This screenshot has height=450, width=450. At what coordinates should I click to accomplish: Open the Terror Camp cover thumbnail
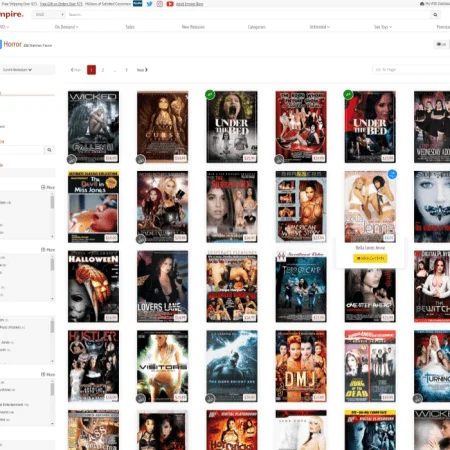tap(301, 287)
